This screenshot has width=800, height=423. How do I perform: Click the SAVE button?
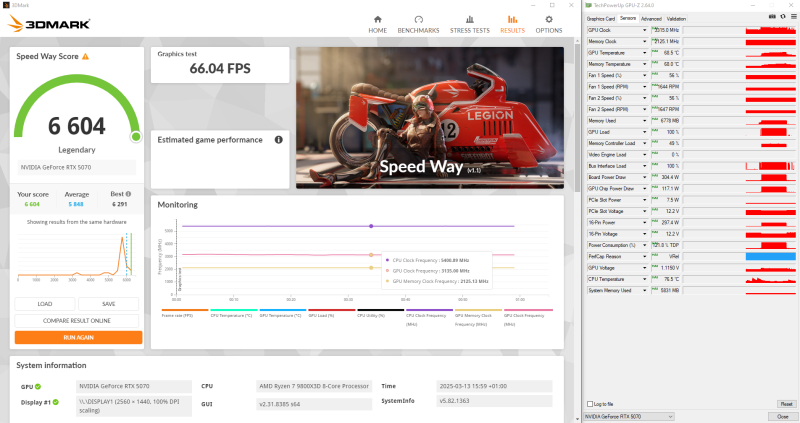coord(108,304)
